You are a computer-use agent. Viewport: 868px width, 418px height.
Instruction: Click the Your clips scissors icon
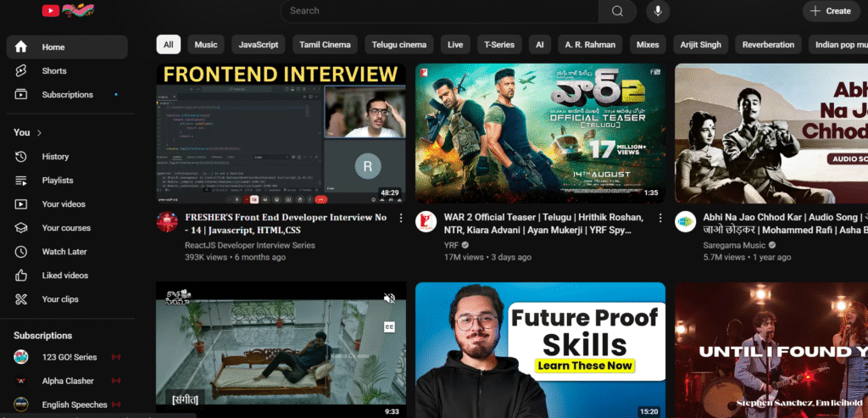point(20,299)
